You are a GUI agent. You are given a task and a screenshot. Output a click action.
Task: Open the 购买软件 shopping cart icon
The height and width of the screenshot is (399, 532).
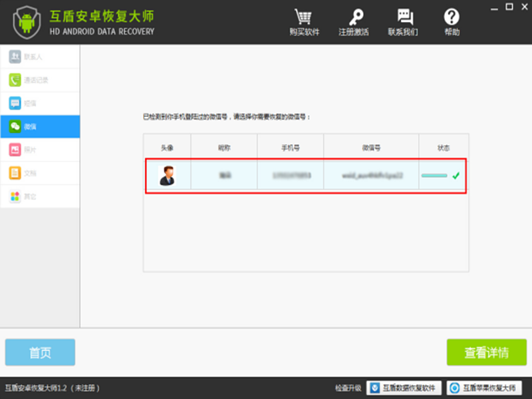pyautogui.click(x=303, y=17)
